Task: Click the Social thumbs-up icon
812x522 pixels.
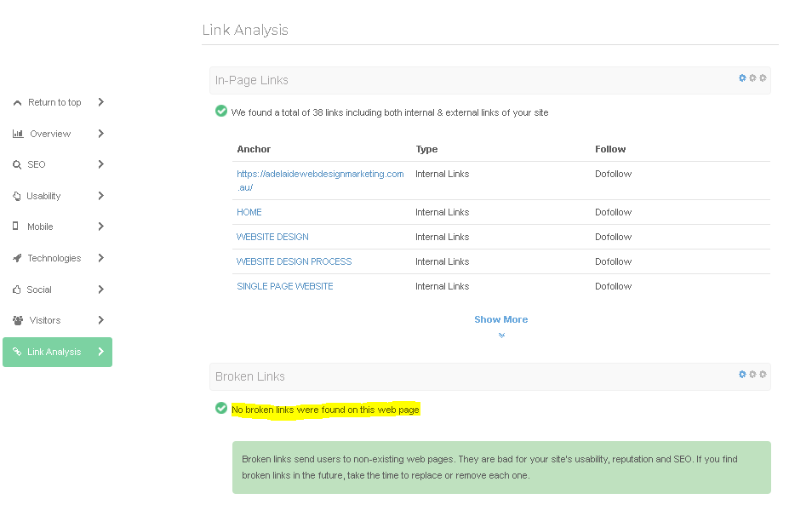Action: [17, 290]
